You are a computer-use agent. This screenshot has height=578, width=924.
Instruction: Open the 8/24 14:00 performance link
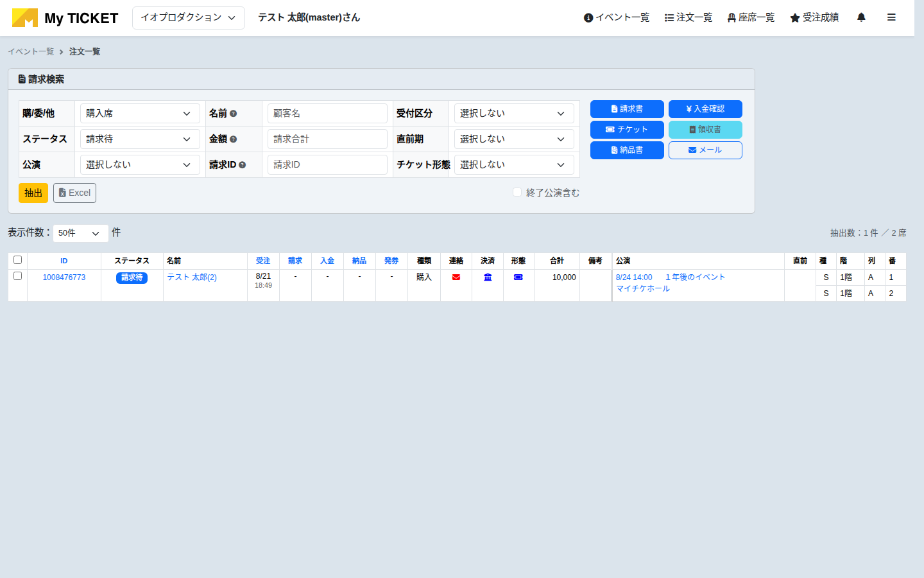(x=634, y=277)
